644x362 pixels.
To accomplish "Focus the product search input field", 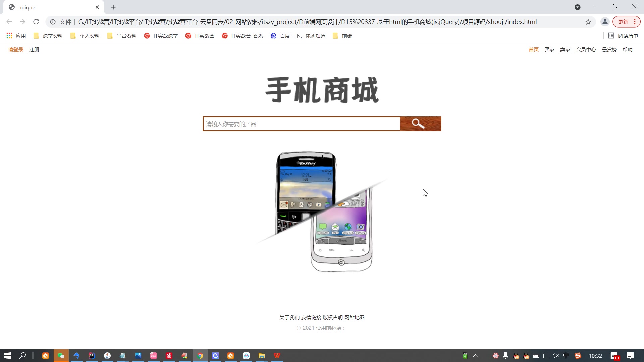I will click(x=302, y=124).
